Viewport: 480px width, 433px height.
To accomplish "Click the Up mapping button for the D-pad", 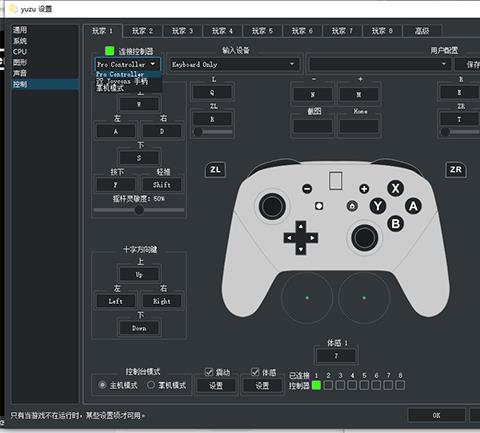I will coord(139,275).
